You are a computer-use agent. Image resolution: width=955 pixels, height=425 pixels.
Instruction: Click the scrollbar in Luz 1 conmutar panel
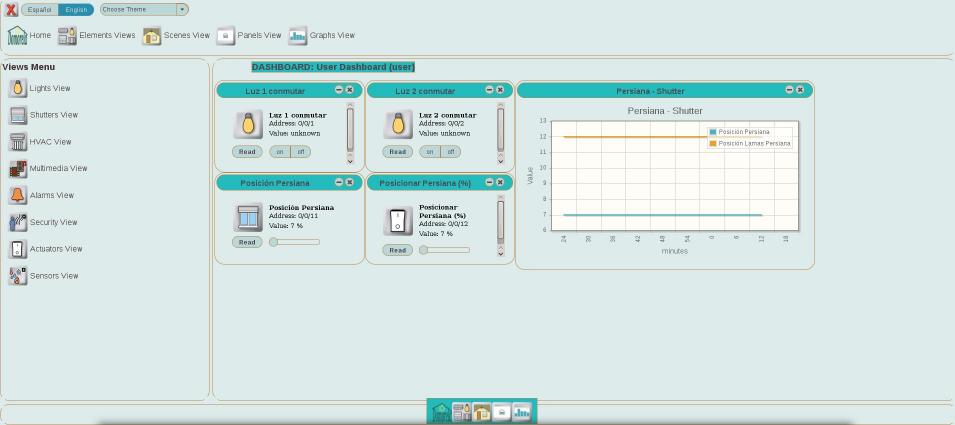tap(350, 133)
